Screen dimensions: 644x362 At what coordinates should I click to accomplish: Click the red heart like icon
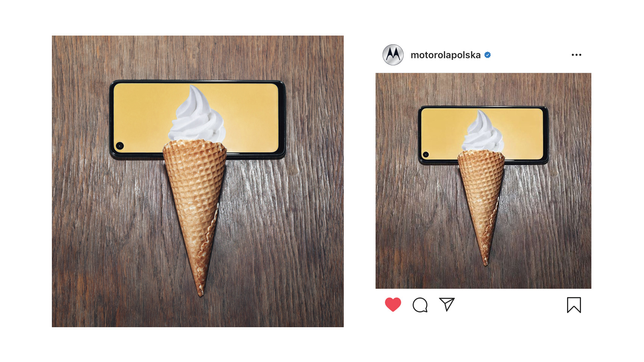click(393, 305)
